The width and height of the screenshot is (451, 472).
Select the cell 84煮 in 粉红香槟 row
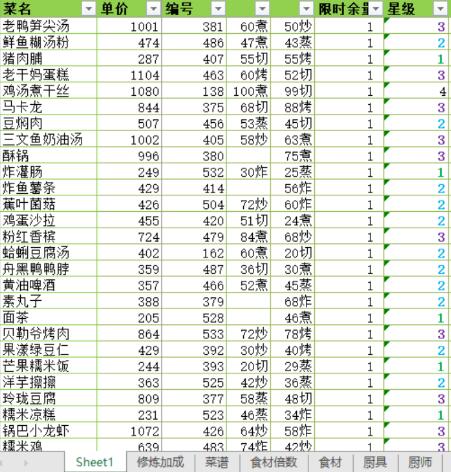249,237
